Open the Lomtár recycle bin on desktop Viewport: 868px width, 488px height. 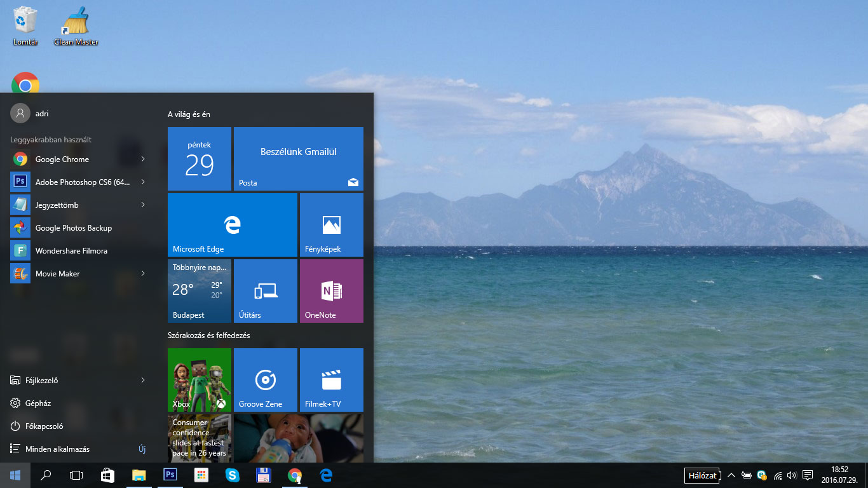pos(25,26)
